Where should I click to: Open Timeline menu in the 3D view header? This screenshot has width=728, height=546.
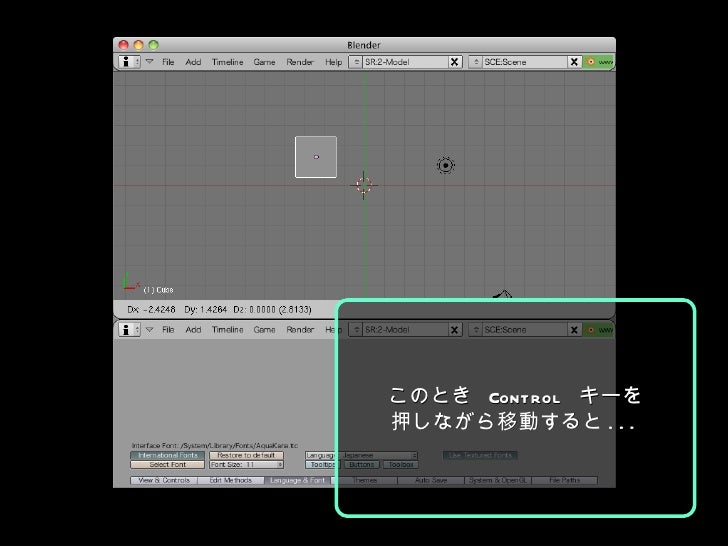[228, 62]
